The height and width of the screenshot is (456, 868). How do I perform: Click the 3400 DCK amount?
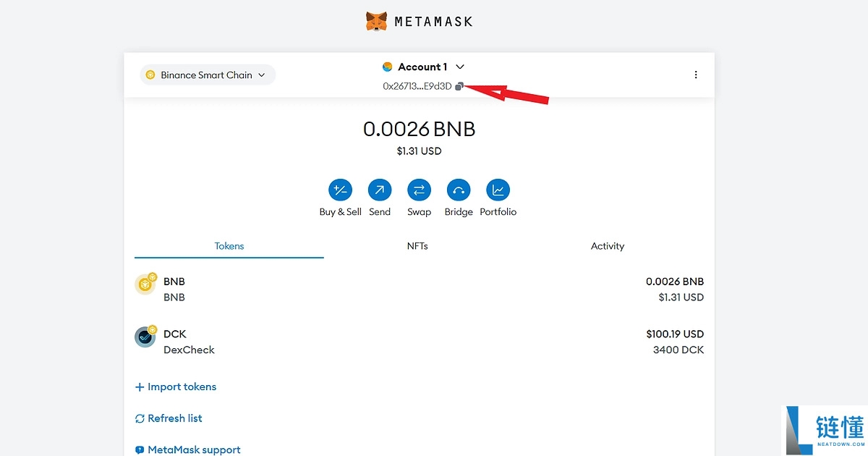tap(678, 350)
